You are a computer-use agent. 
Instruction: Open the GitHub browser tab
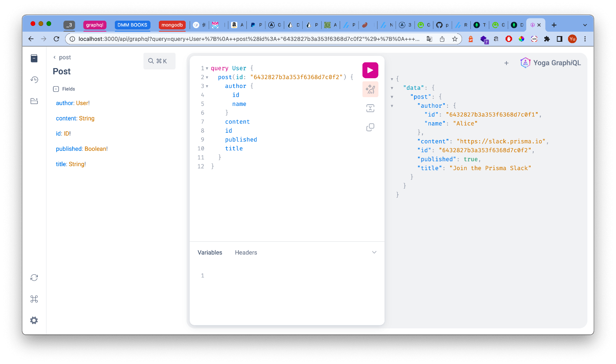443,25
